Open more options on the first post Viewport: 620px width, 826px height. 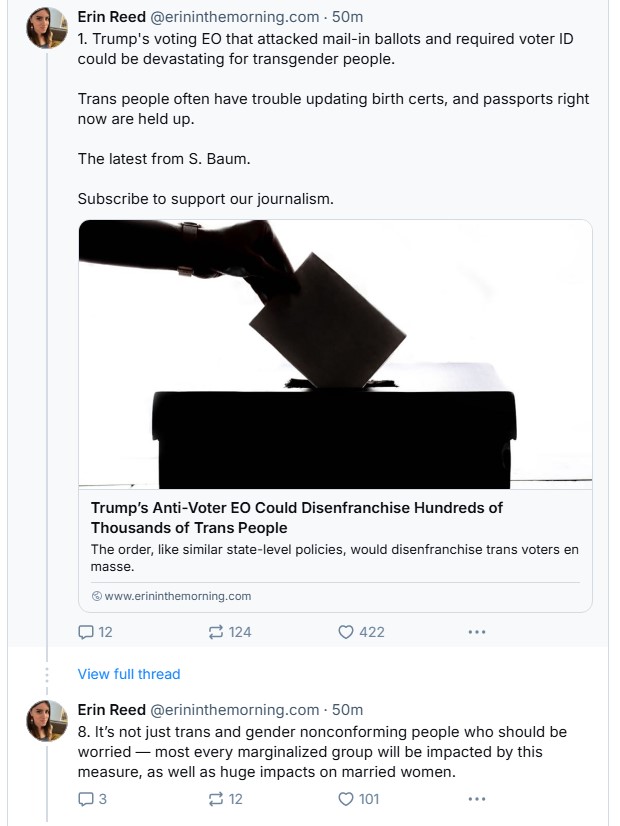(x=476, y=632)
